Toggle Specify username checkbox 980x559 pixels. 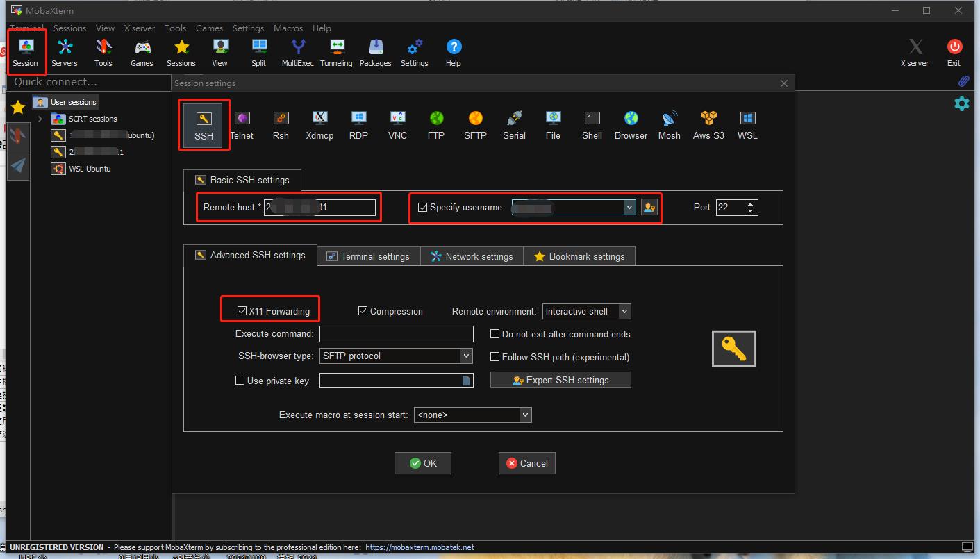point(422,207)
